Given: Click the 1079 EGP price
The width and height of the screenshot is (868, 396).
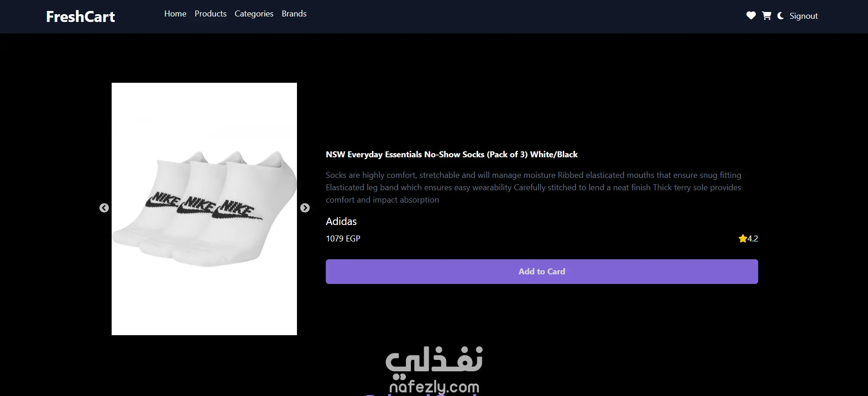Looking at the screenshot, I should pos(343,239).
